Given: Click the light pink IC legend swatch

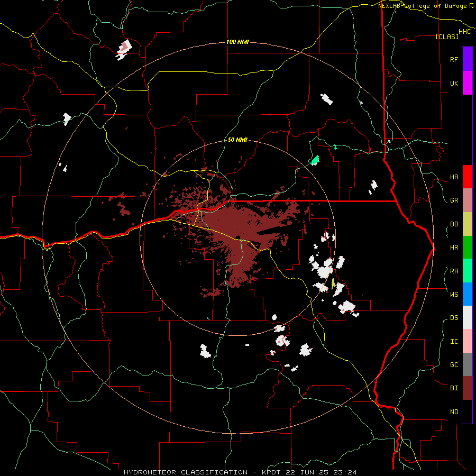Looking at the screenshot, I should pos(467,341).
